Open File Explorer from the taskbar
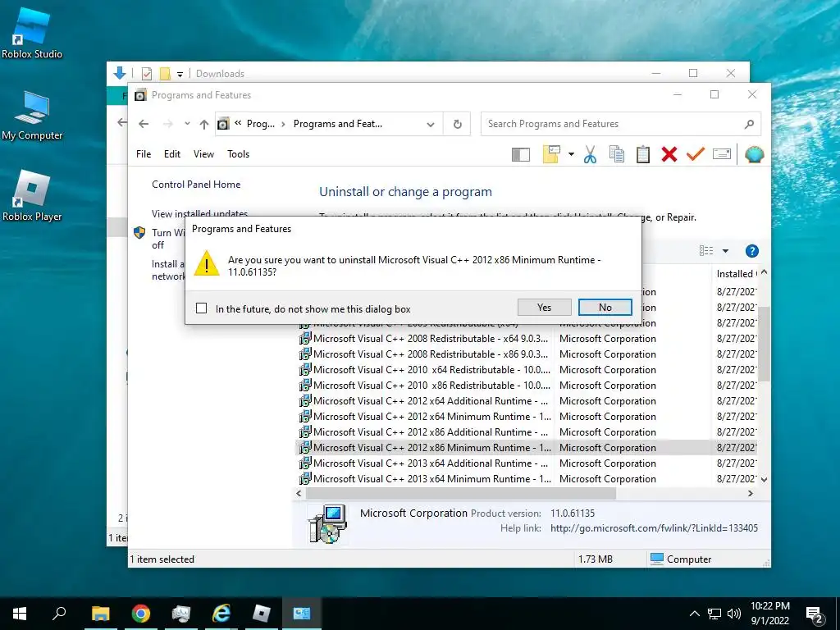 pyautogui.click(x=100, y=614)
